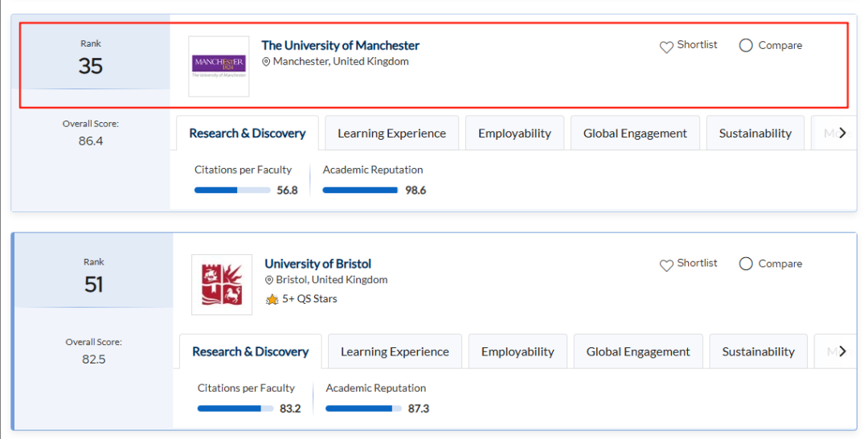Click the University of Bristol crest logo

222,285
